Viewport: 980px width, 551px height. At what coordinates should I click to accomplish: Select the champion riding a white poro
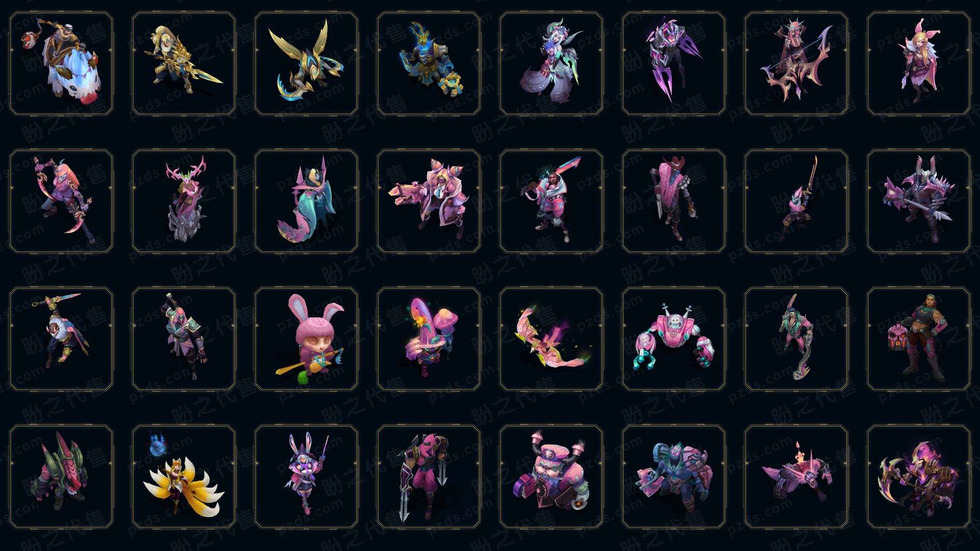pyautogui.click(x=61, y=64)
